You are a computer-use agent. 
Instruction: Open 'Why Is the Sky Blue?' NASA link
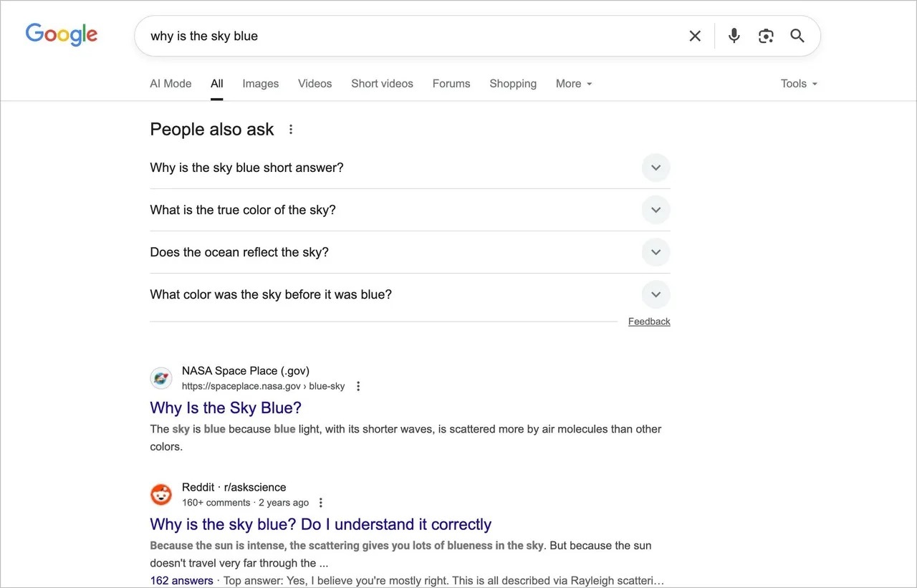226,408
